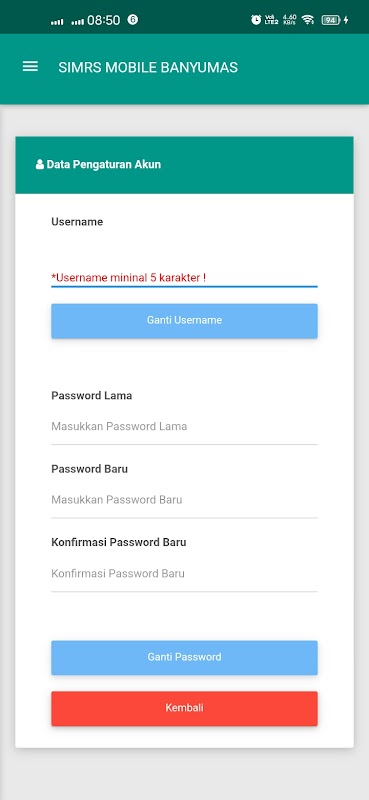The image size is (369, 800).
Task: Tap the Wi-Fi signal status icon
Action: click(308, 20)
